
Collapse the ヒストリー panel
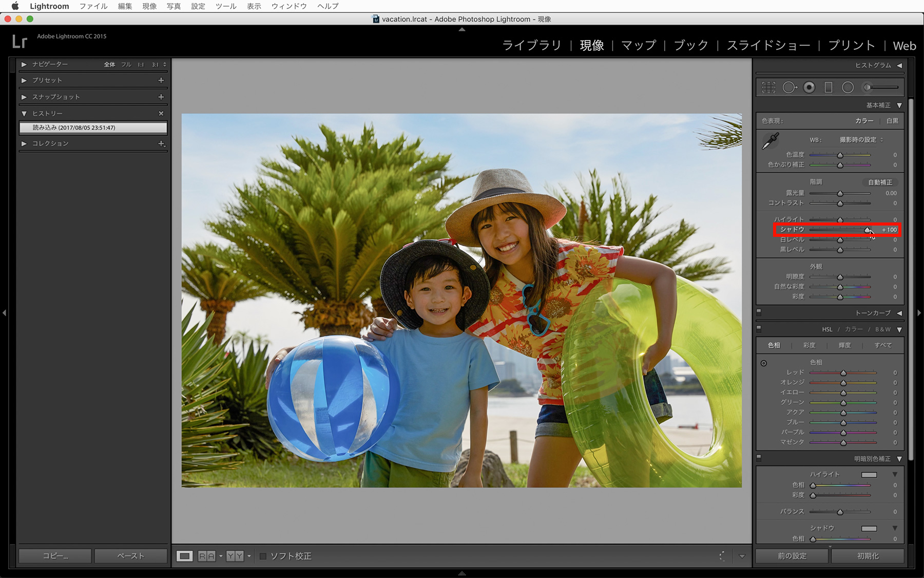tap(24, 113)
